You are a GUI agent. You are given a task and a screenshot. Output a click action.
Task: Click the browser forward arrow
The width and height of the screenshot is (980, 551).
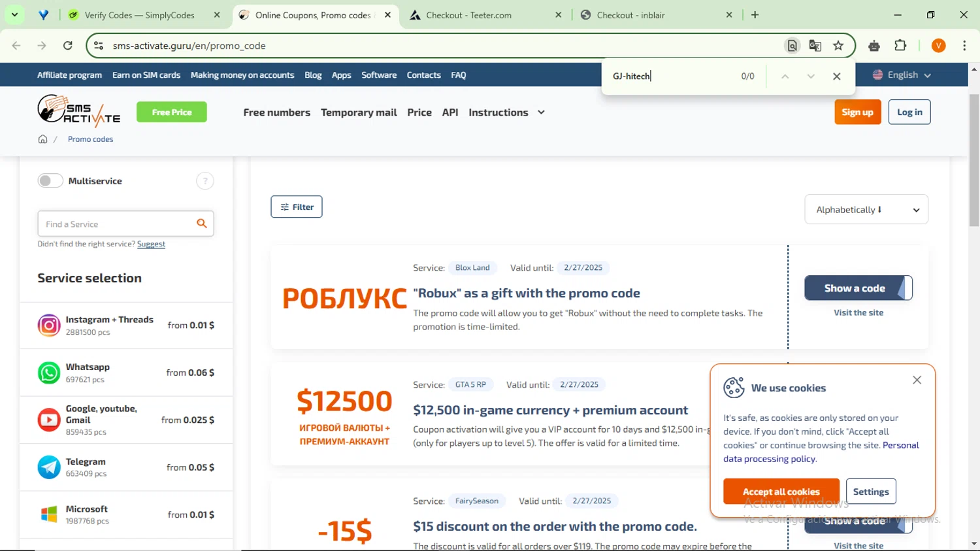(42, 46)
